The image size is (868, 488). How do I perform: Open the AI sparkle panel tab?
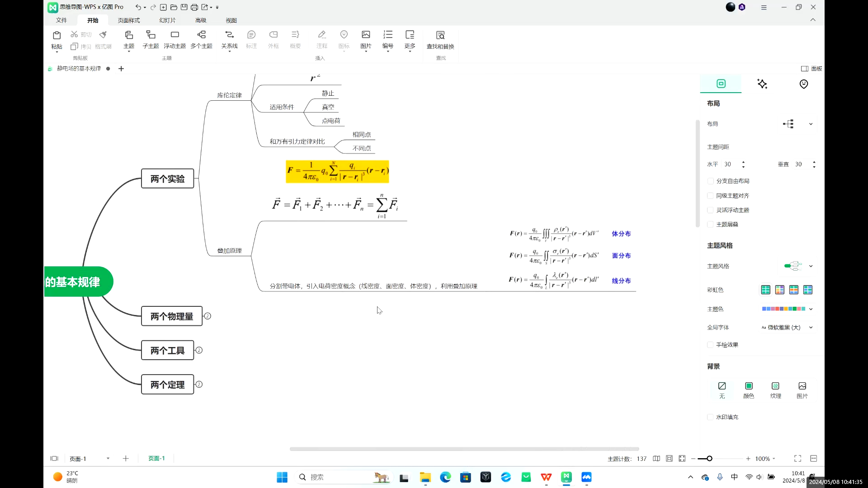coord(762,84)
